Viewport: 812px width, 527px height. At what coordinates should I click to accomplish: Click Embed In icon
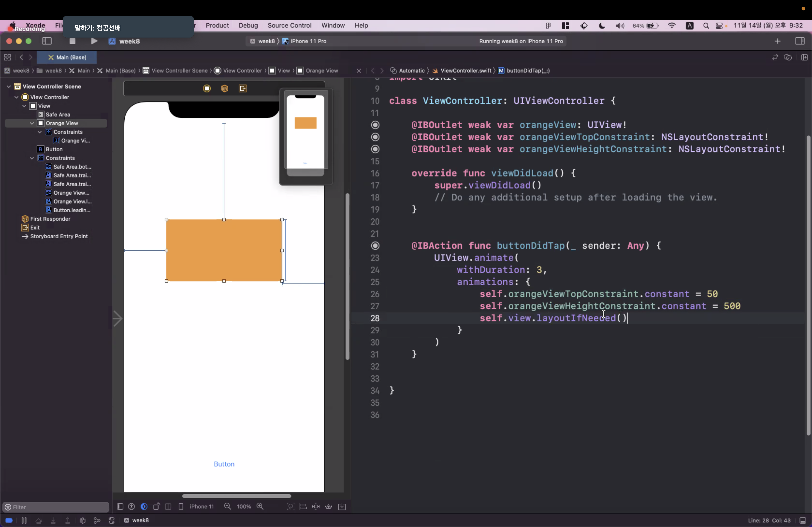point(342,507)
